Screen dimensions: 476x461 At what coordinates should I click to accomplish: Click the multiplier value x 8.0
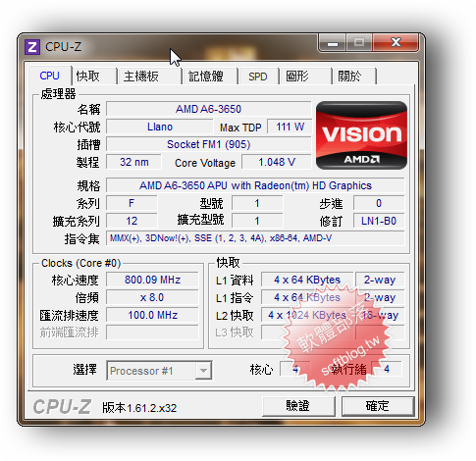(152, 297)
